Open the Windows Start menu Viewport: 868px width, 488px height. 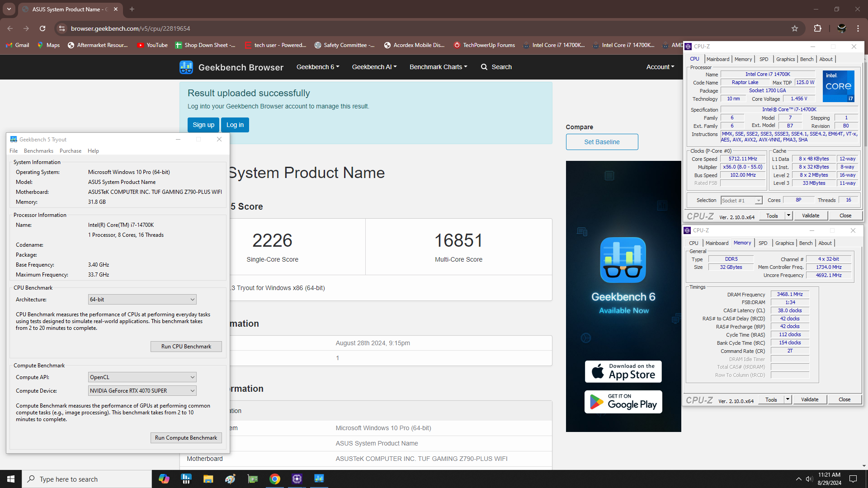[x=11, y=479]
